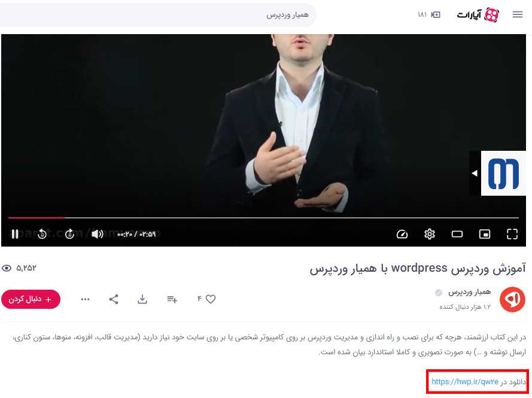This screenshot has width=532, height=398.
Task: Click the search field with همیار وردپرس
Action: pyautogui.click(x=158, y=15)
